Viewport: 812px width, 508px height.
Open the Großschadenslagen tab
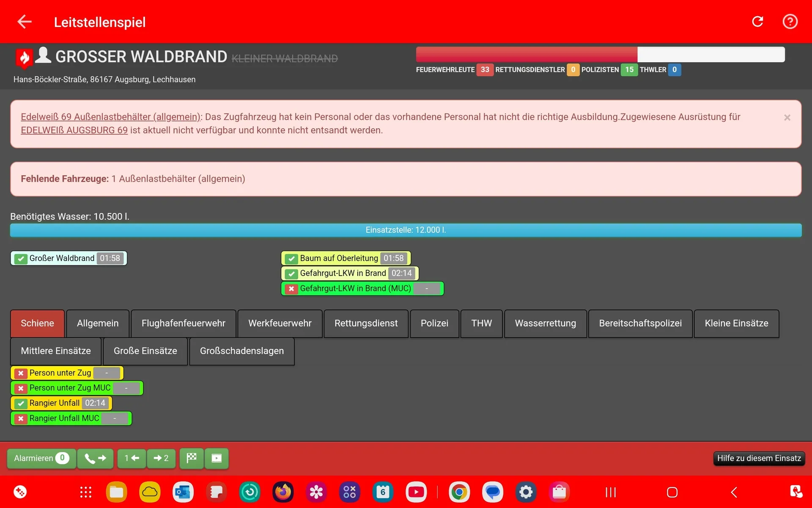point(241,351)
